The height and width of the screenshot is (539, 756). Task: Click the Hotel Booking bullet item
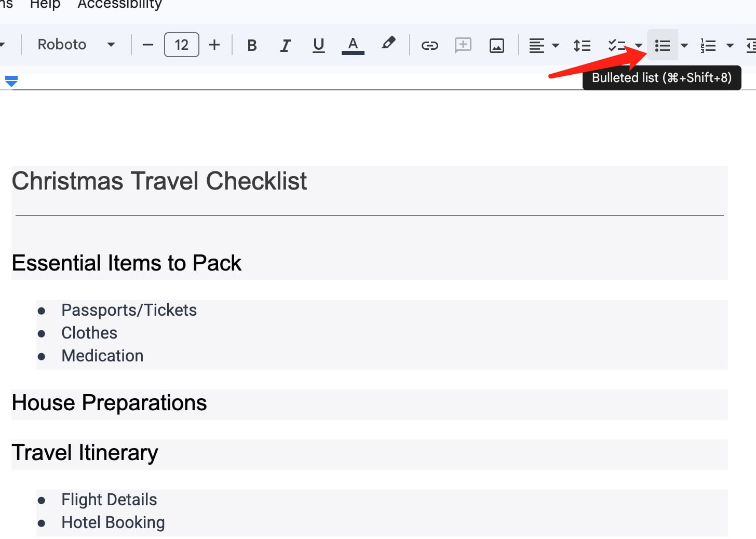click(113, 522)
